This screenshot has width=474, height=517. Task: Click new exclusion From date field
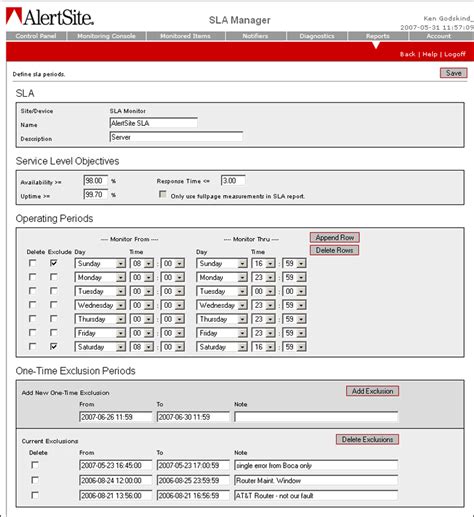pos(116,417)
